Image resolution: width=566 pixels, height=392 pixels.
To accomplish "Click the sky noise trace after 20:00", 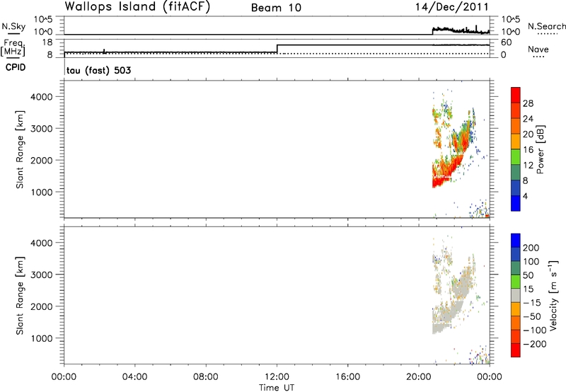I will tap(461, 30).
